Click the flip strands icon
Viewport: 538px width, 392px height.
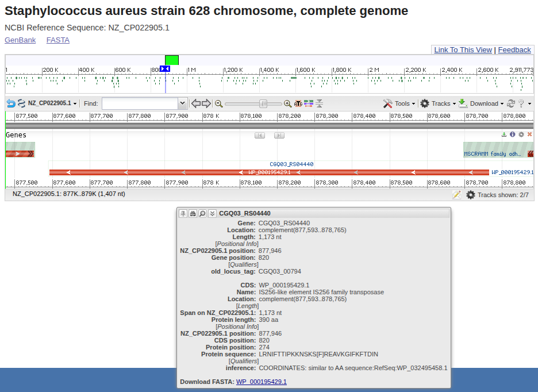[21, 103]
